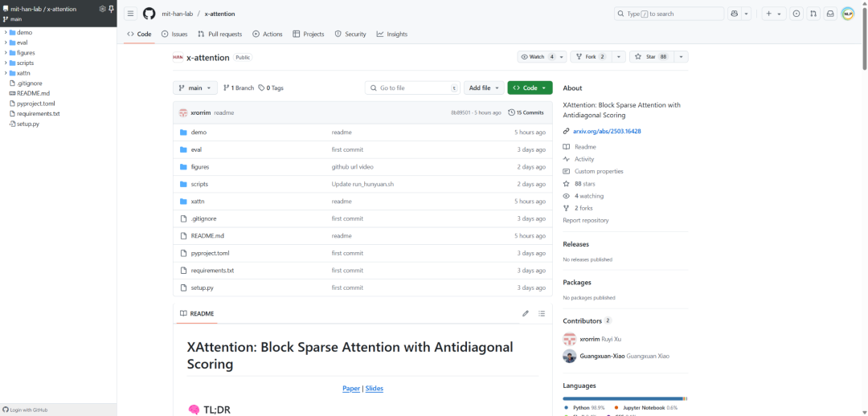Open pyproject.toml in the file list
Viewport: 868px width, 416px height.
click(x=210, y=253)
